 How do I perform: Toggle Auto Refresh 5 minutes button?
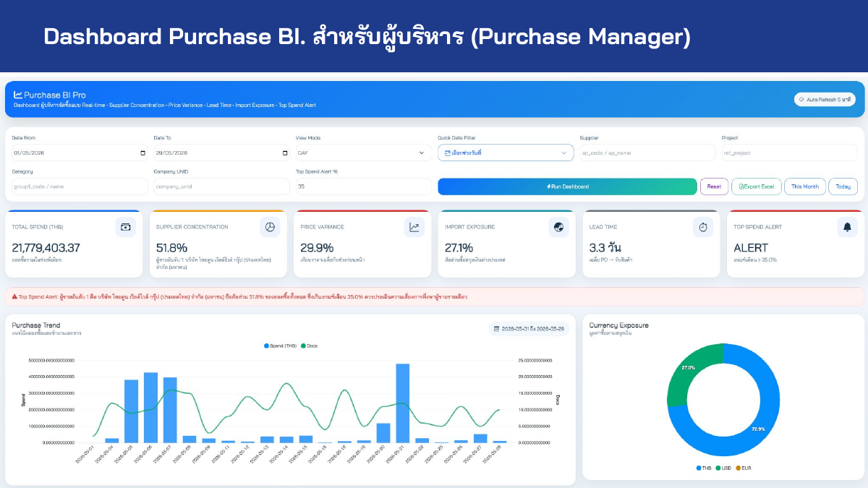(824, 99)
